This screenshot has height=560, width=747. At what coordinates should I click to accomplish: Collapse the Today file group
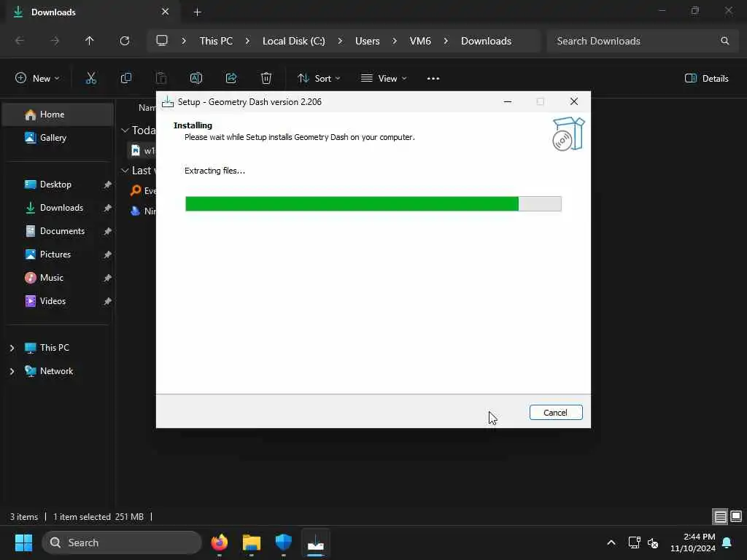125,130
